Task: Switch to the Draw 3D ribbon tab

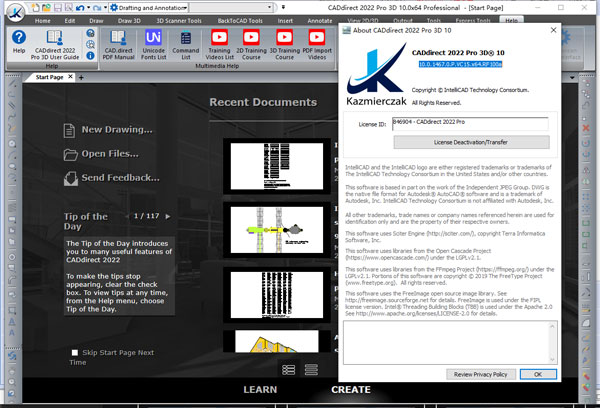Action: tap(129, 20)
